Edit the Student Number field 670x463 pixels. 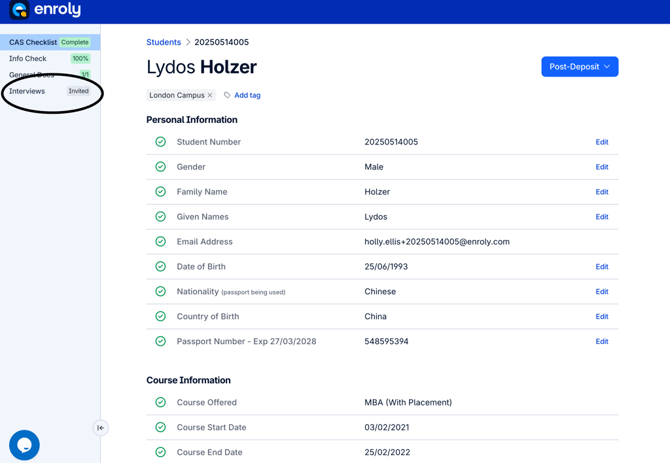(602, 142)
